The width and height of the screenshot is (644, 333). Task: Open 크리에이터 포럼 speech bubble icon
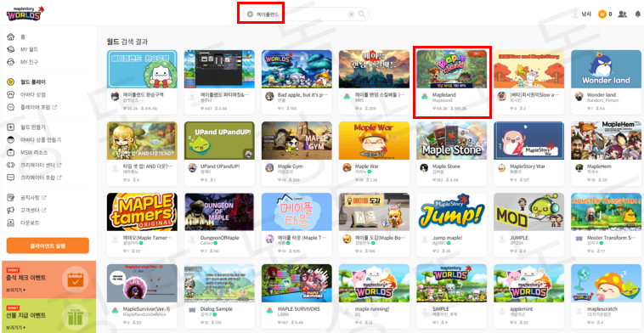point(11,178)
